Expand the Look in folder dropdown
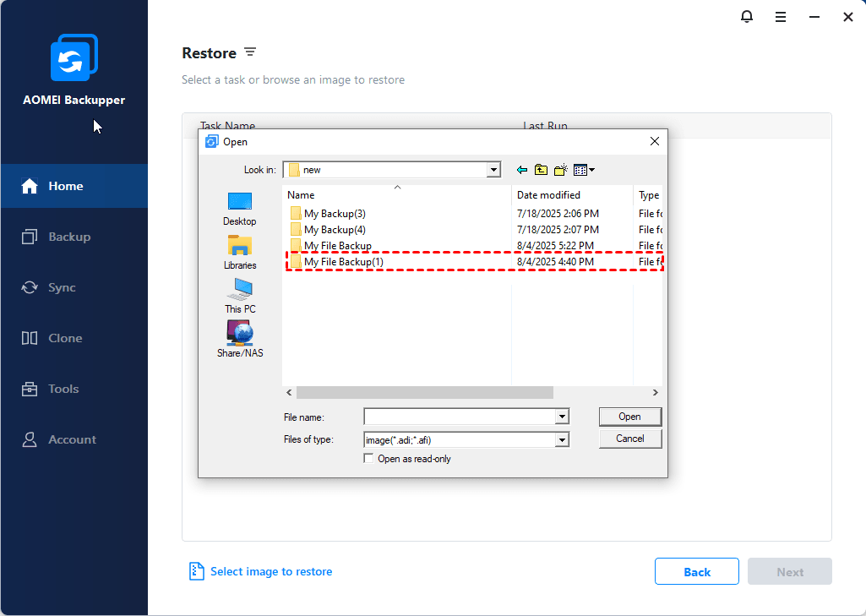The image size is (866, 616). 493,170
